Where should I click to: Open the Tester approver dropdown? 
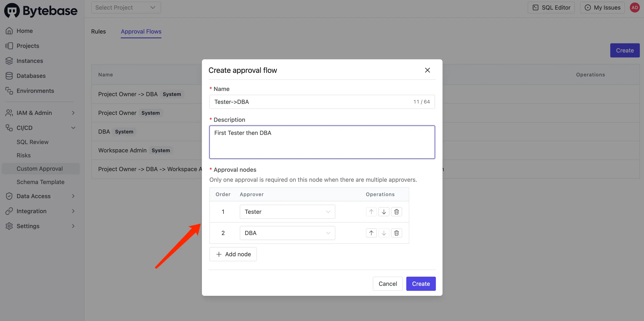pyautogui.click(x=287, y=212)
